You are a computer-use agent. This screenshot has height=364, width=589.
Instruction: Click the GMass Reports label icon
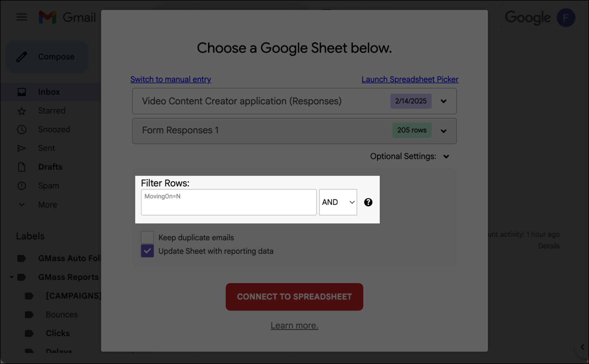coord(22,277)
